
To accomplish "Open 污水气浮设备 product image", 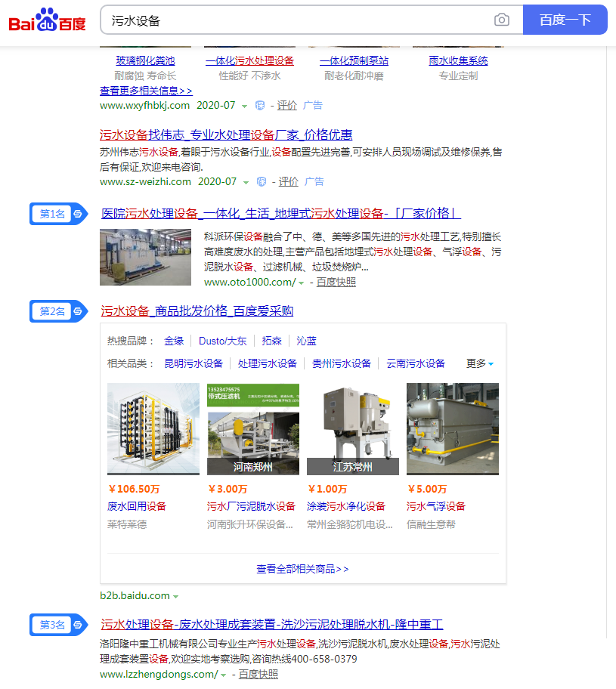I will coord(453,429).
